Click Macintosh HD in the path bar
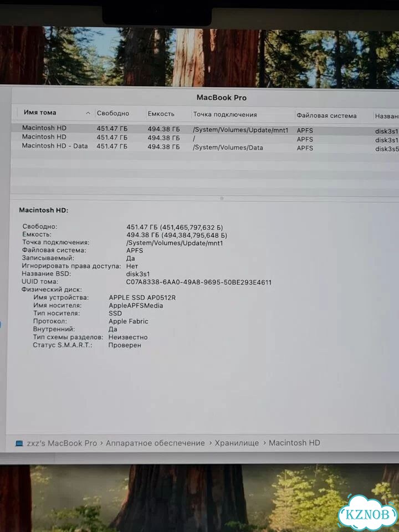Screen dimensions: 399x532 294,443
